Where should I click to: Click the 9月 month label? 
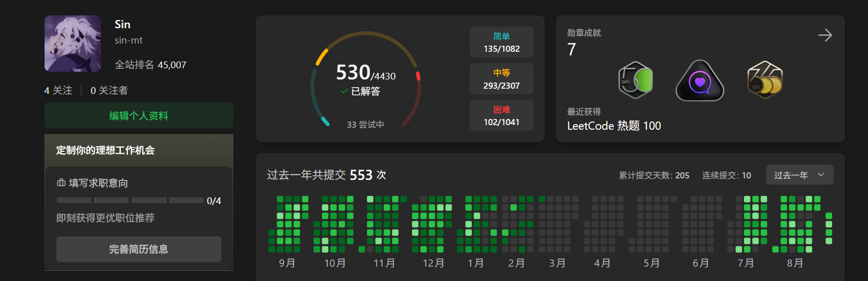point(287,263)
